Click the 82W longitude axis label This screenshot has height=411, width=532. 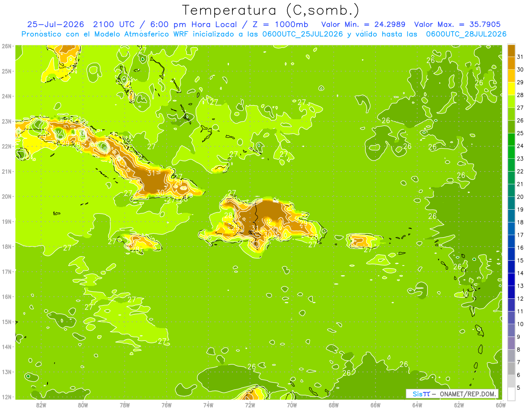coord(41,405)
